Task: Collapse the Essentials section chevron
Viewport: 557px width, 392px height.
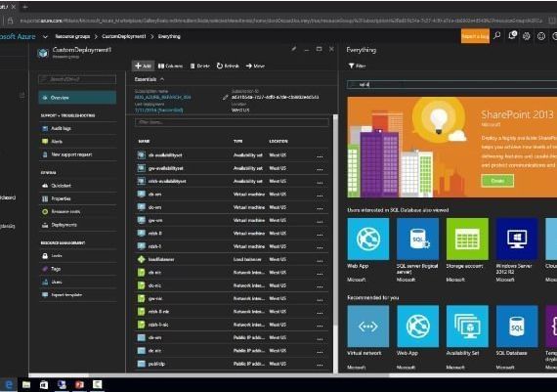Action: [x=162, y=79]
